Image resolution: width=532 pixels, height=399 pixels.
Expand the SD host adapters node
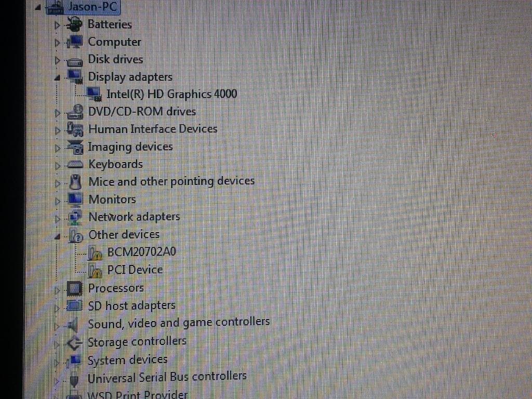(57, 309)
